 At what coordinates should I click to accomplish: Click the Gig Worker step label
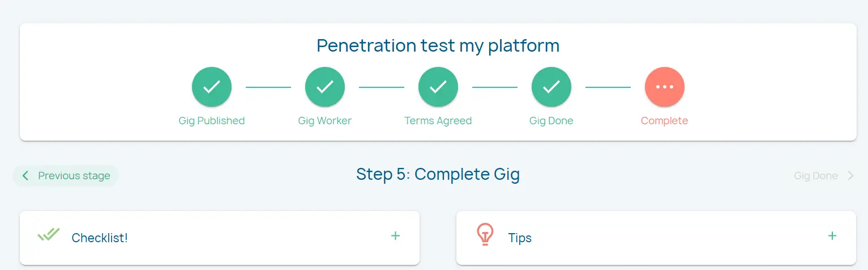coord(325,121)
